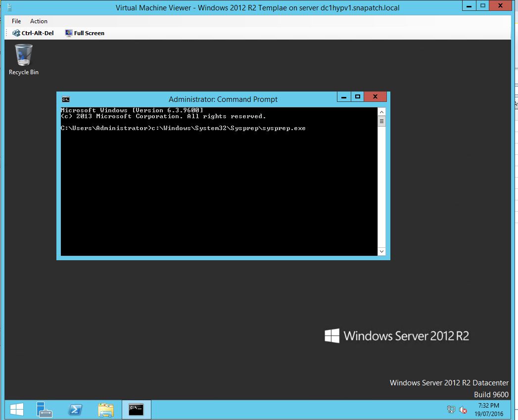The image size is (518, 420).
Task: Click the Virtual Machine Viewer title bar icon
Action: point(9,7)
